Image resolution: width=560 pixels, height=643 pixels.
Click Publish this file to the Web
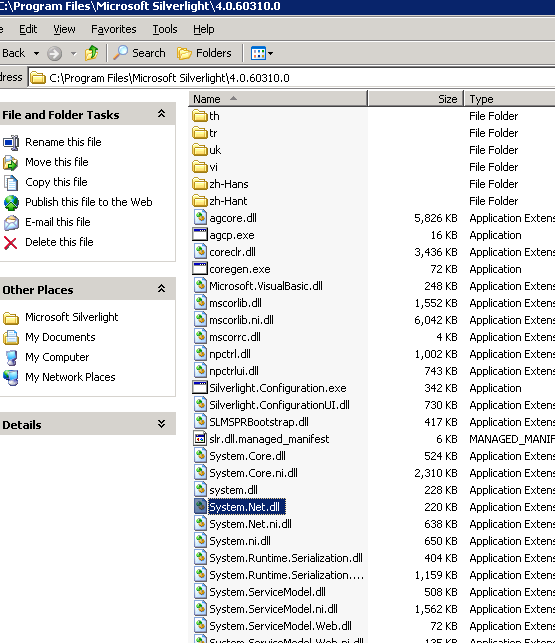(89, 202)
